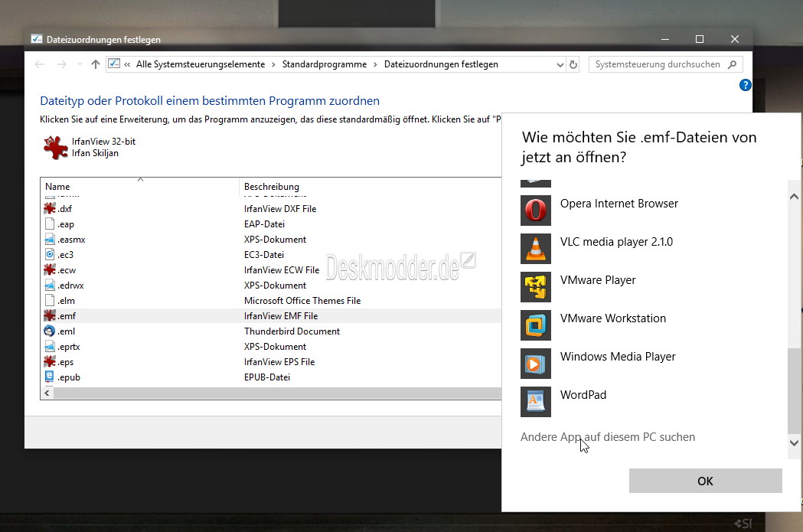Click Dateizuordnungen festlegen breadcrumb
The height and width of the screenshot is (532, 803).
coord(441,64)
